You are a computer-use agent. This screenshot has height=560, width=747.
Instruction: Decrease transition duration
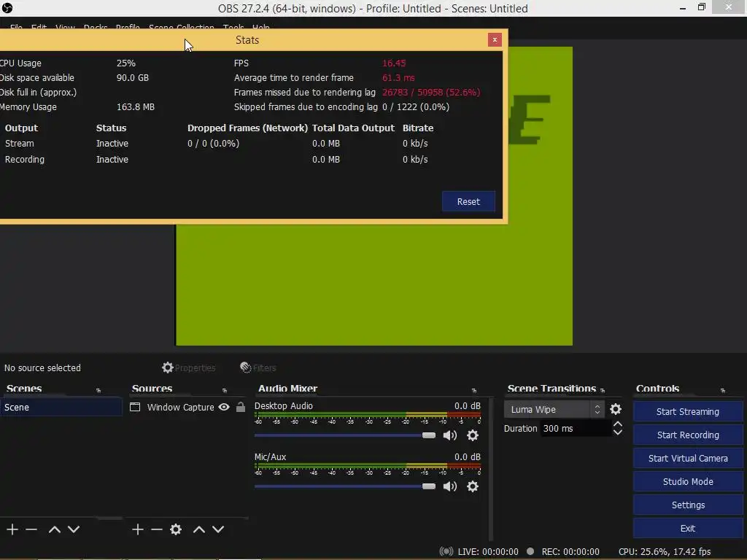click(618, 432)
